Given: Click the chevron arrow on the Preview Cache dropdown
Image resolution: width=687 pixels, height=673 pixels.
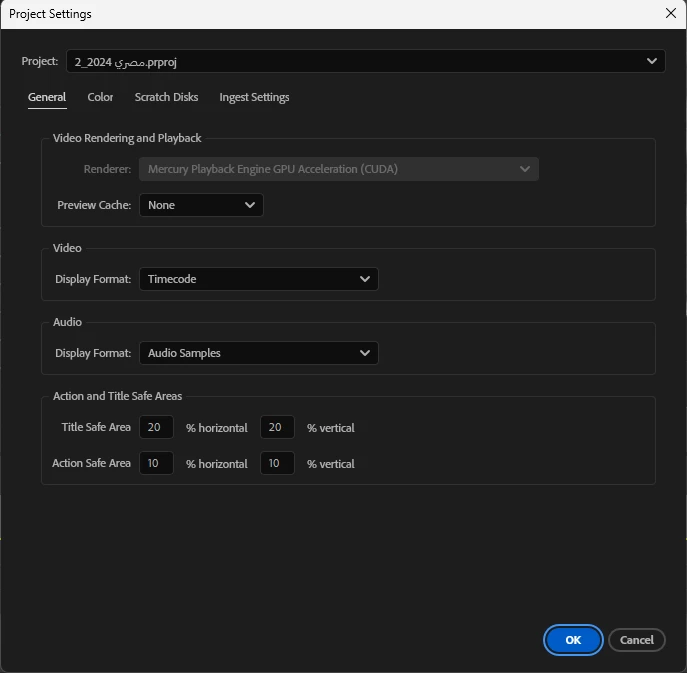Looking at the screenshot, I should click(250, 205).
